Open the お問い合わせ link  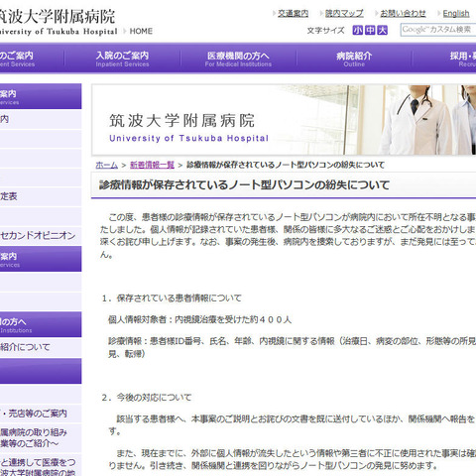coord(403,13)
